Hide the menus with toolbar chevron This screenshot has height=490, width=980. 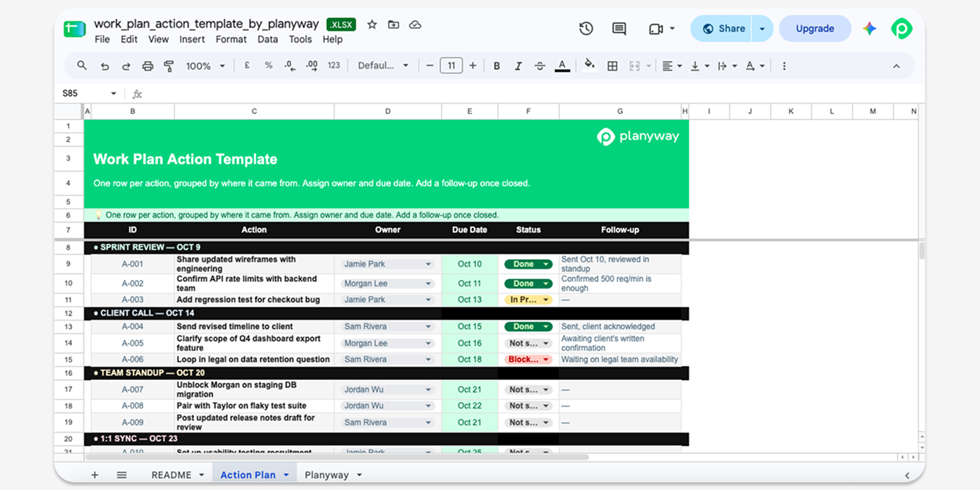pyautogui.click(x=896, y=66)
